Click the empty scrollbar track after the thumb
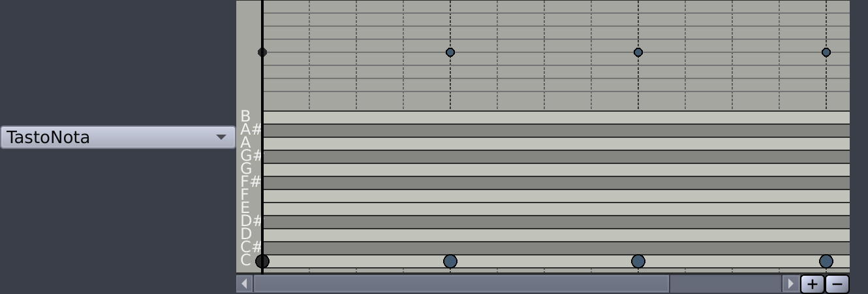868x294 pixels. click(726, 284)
